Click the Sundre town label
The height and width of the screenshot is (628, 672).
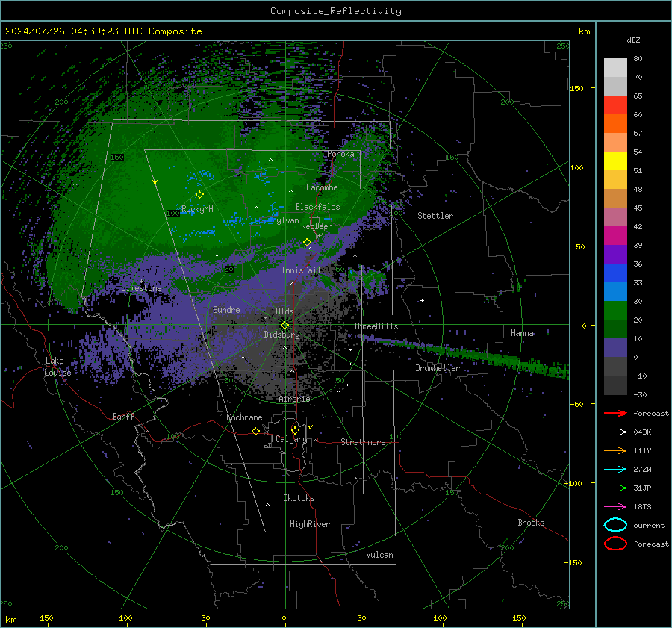(x=226, y=309)
